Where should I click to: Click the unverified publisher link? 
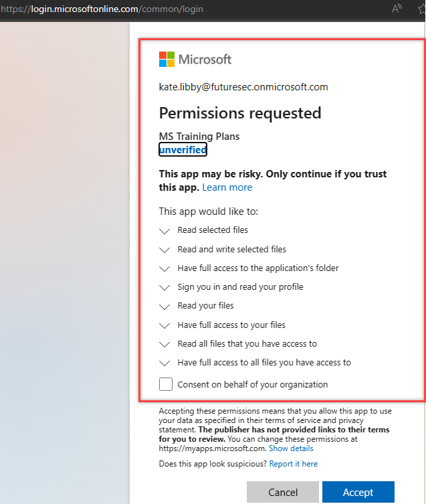click(x=183, y=150)
